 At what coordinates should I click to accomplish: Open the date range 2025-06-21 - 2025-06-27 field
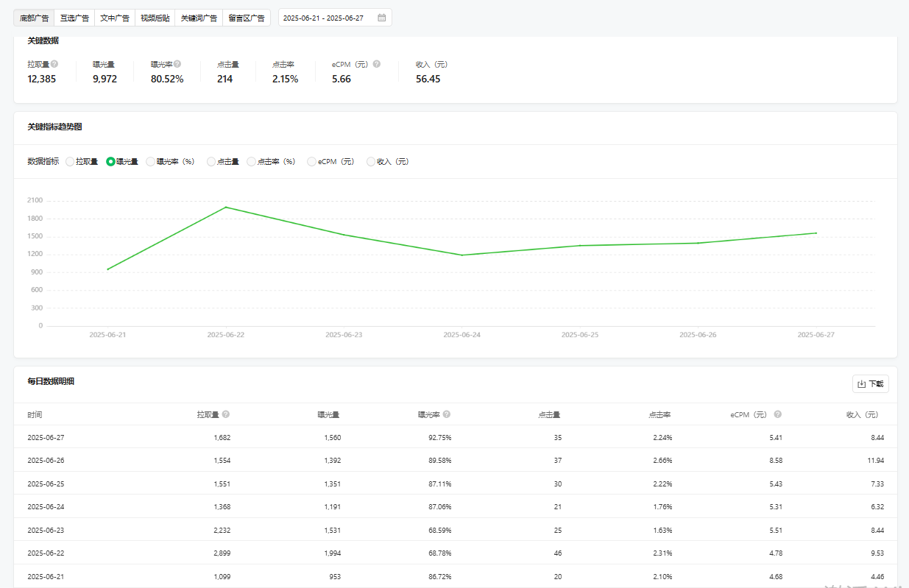(x=335, y=18)
